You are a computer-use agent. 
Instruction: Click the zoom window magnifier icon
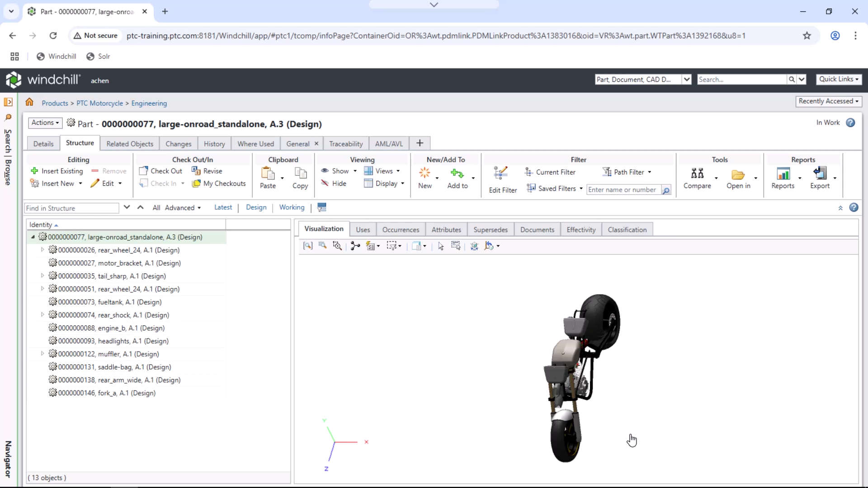tap(337, 246)
